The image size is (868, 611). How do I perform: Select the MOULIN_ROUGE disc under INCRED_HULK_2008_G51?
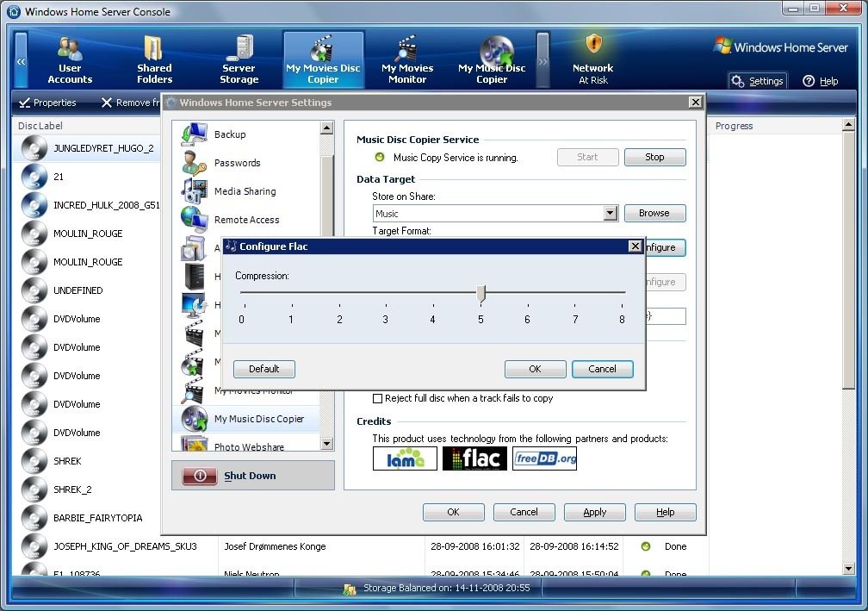pyautogui.click(x=87, y=234)
